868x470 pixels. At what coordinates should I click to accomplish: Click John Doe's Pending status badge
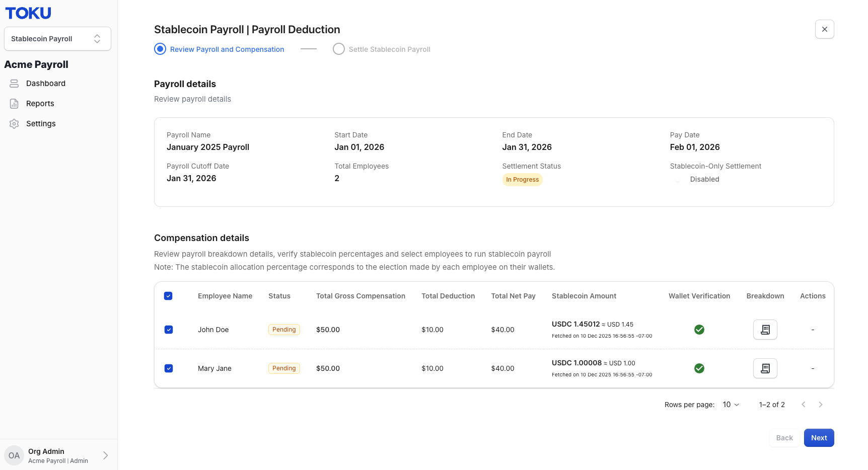click(x=284, y=330)
